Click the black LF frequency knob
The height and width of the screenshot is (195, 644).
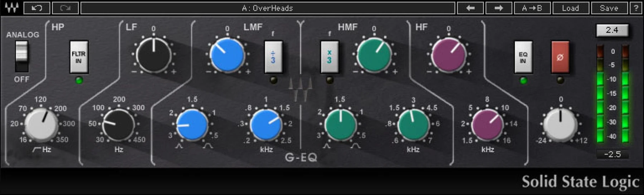(x=118, y=124)
